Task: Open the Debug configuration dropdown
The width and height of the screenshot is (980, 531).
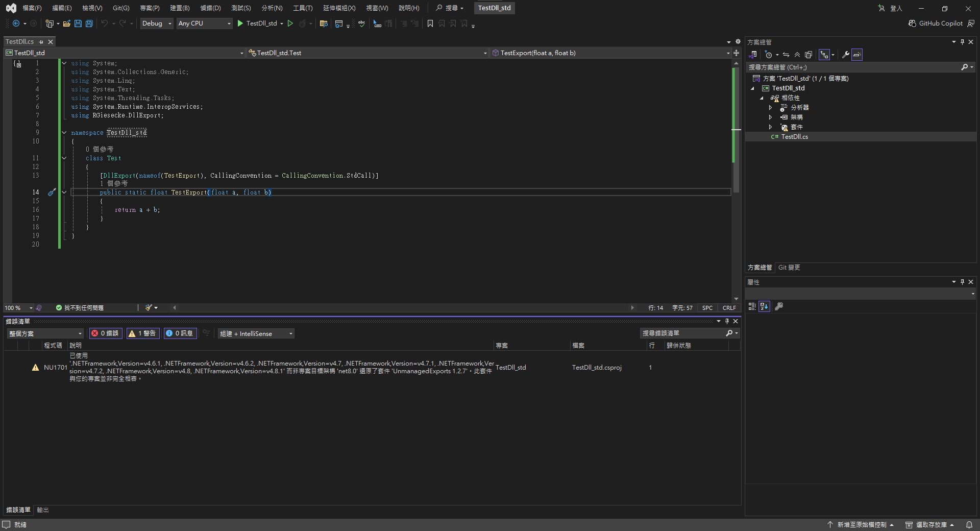Action: coord(157,23)
